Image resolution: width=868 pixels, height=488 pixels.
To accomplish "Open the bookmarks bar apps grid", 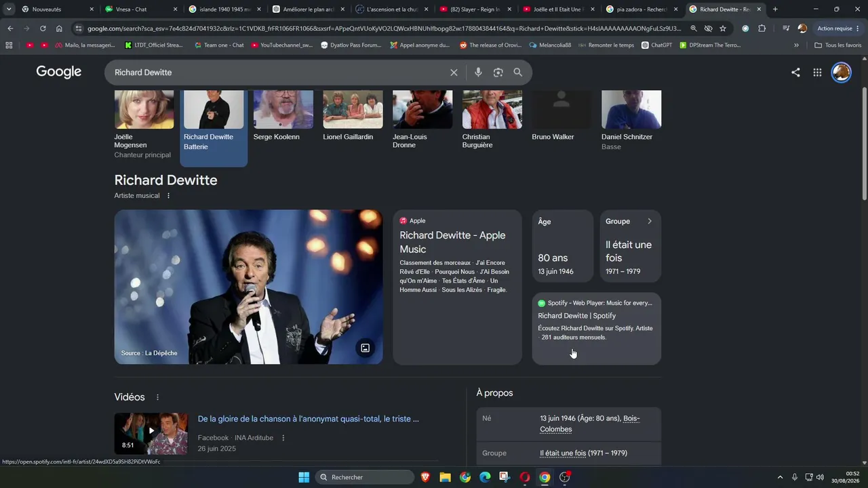I will pos(9,45).
